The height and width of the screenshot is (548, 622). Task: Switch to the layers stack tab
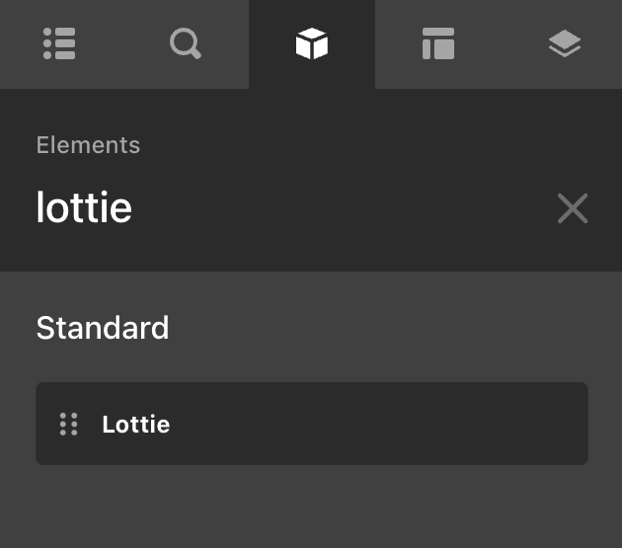point(564,44)
